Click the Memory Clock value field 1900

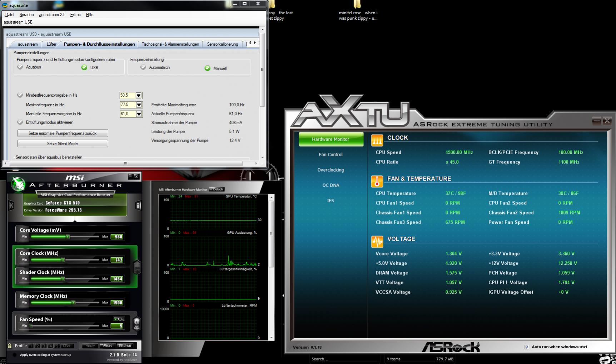coord(117,303)
